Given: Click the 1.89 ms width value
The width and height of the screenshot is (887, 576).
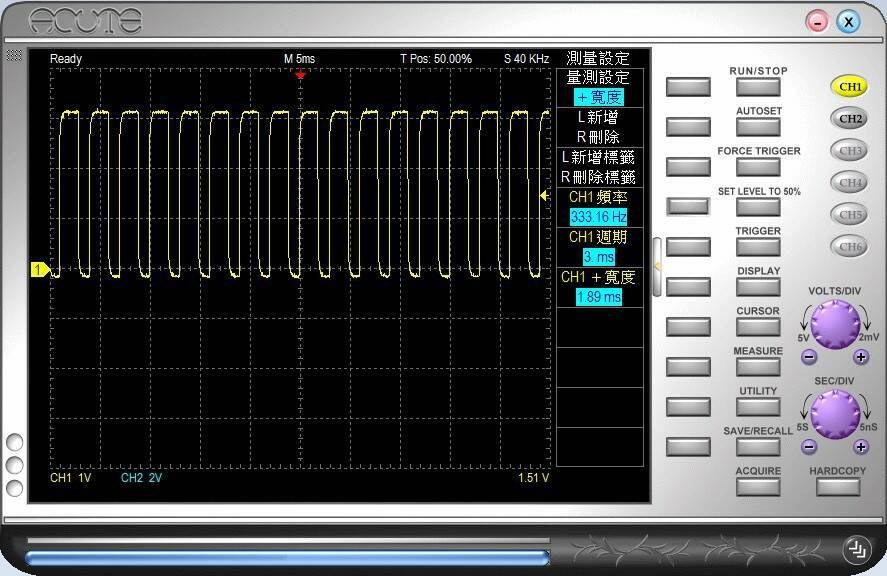Looking at the screenshot, I should tap(598, 297).
